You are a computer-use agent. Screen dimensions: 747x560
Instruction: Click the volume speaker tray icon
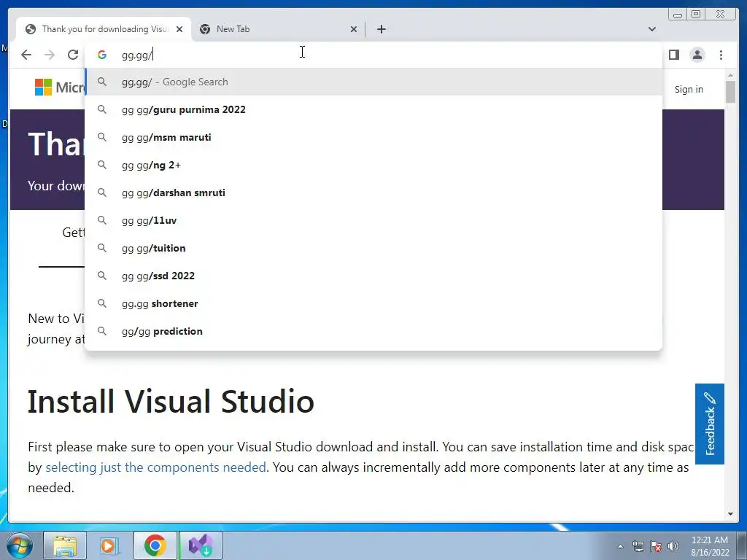click(673, 546)
